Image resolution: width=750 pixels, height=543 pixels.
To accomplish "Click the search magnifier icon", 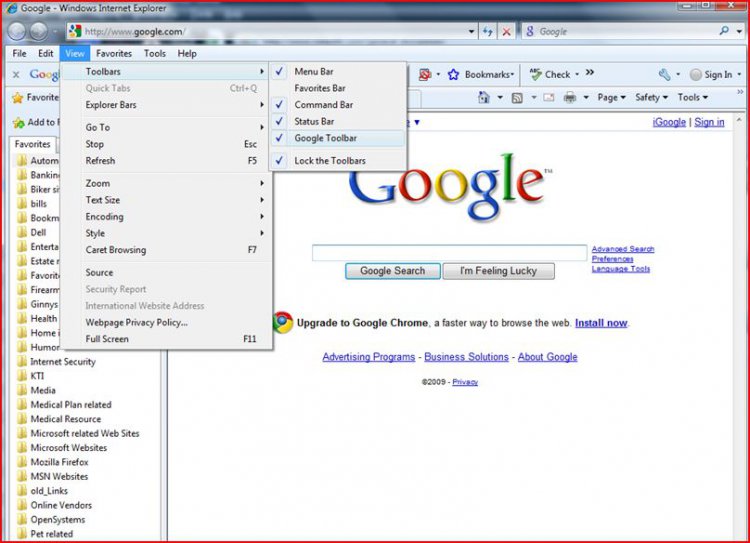I will coord(724,31).
